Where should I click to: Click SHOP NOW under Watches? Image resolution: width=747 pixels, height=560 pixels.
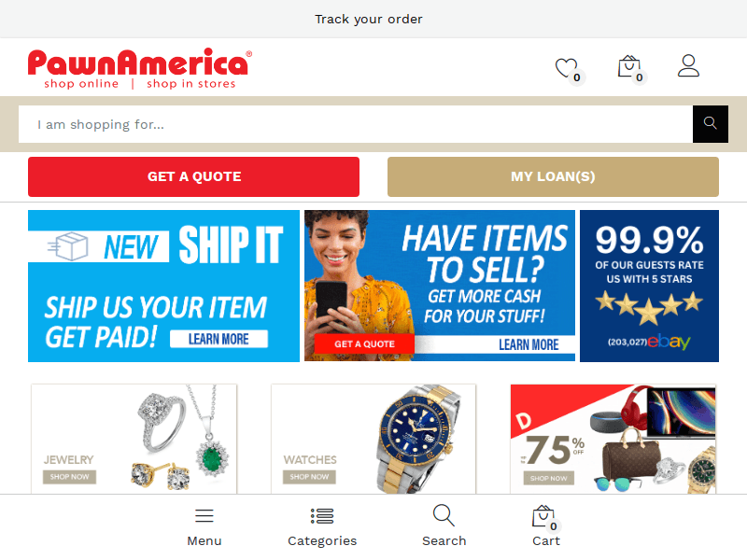[x=309, y=477]
